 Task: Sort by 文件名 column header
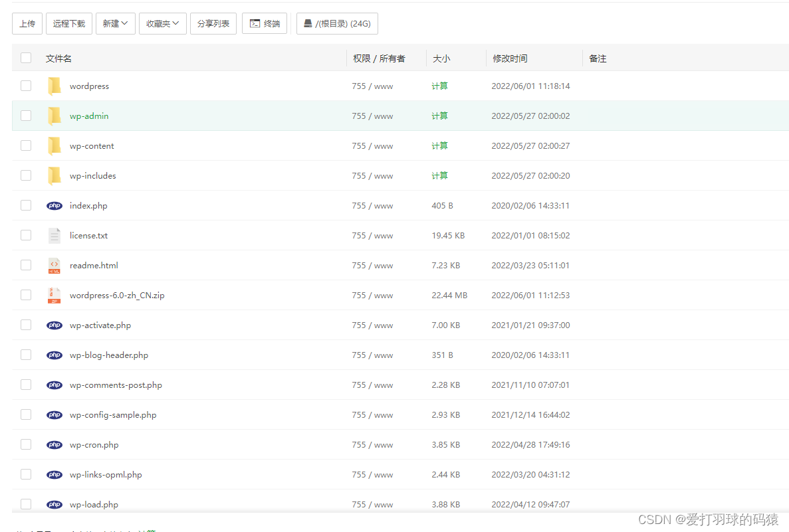pyautogui.click(x=58, y=58)
